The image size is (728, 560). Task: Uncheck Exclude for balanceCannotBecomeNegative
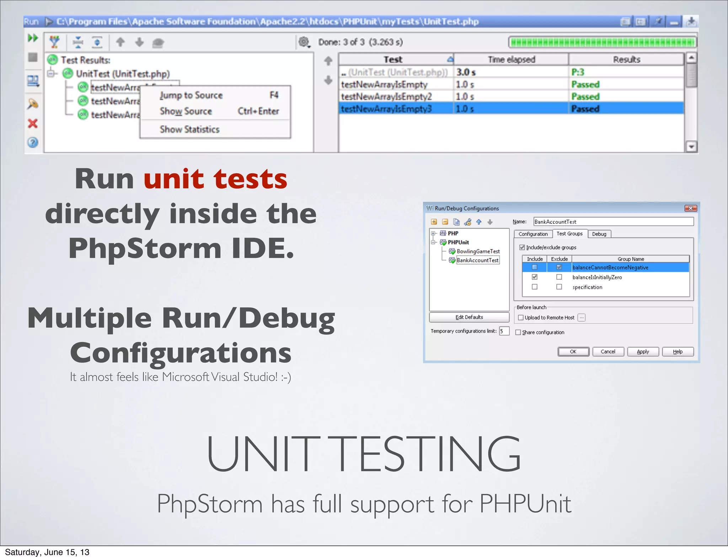559,267
